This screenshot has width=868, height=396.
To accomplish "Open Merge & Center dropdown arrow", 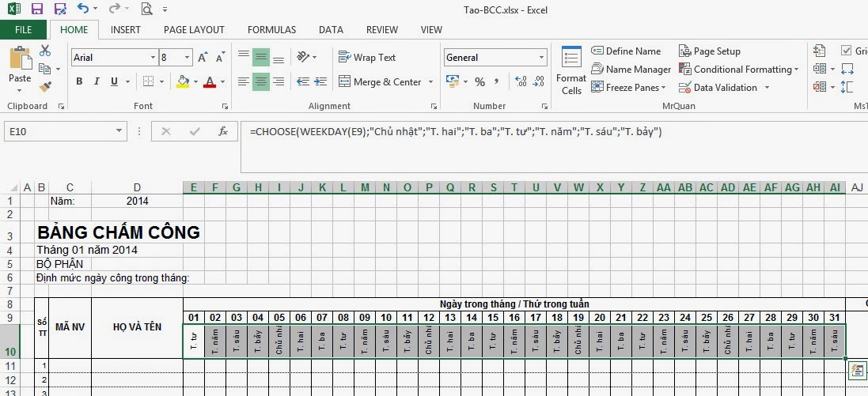I will pos(430,82).
